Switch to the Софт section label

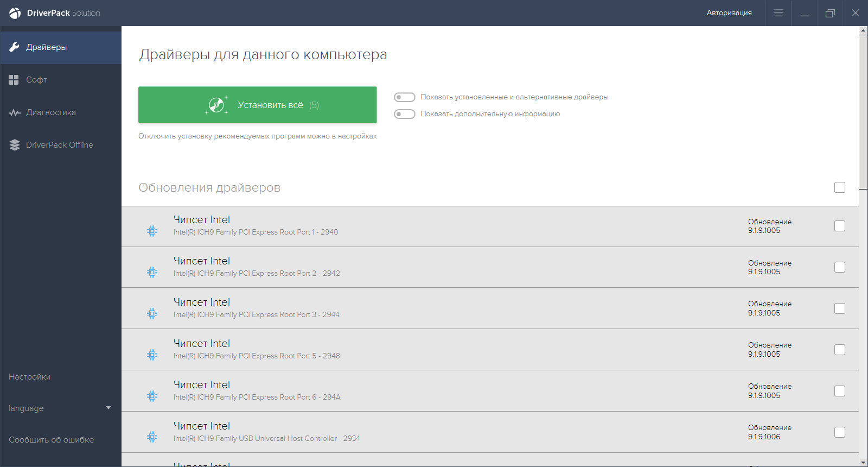point(36,80)
